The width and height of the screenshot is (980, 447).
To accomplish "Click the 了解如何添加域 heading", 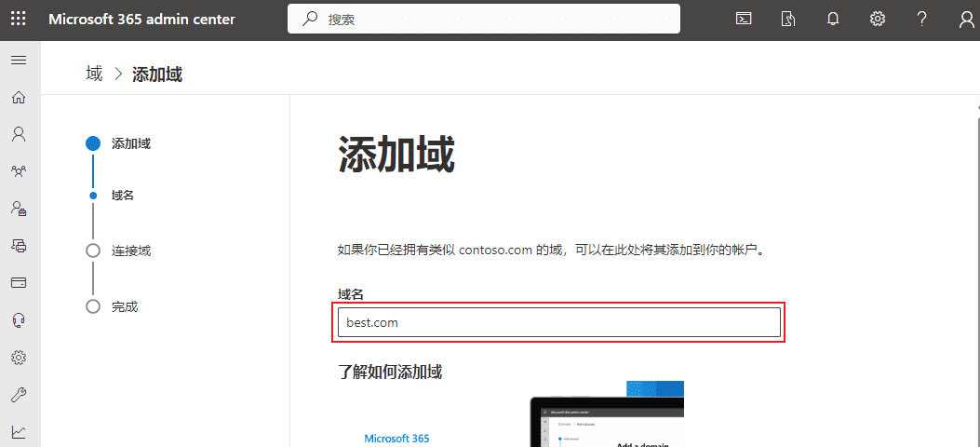I will click(390, 372).
